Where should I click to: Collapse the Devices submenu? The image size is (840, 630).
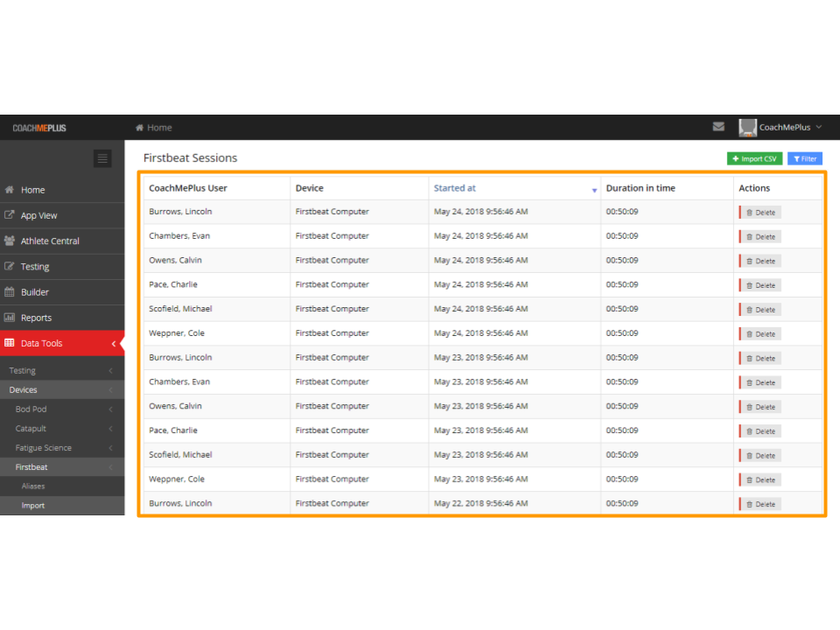click(62, 389)
